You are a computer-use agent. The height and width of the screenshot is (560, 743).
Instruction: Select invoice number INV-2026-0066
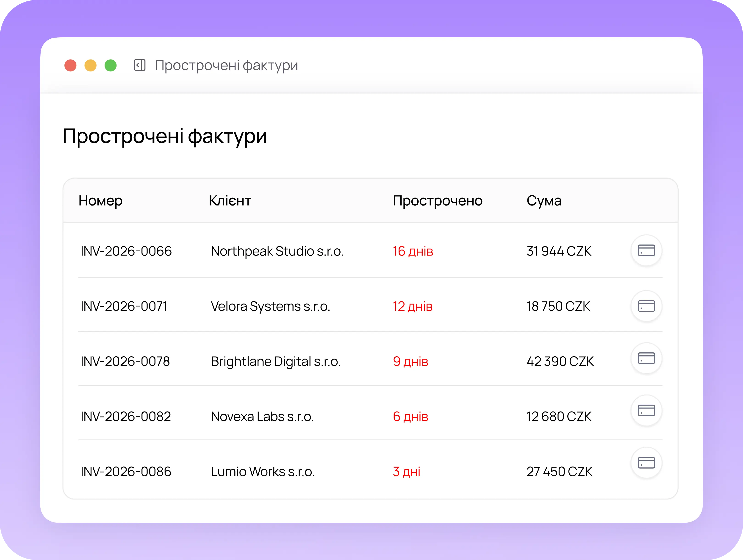tap(126, 251)
